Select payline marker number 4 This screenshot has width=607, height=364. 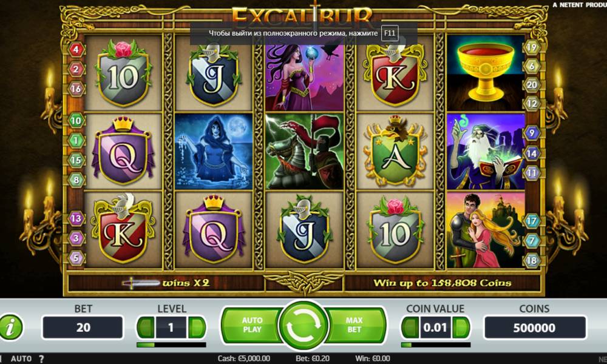(76, 50)
